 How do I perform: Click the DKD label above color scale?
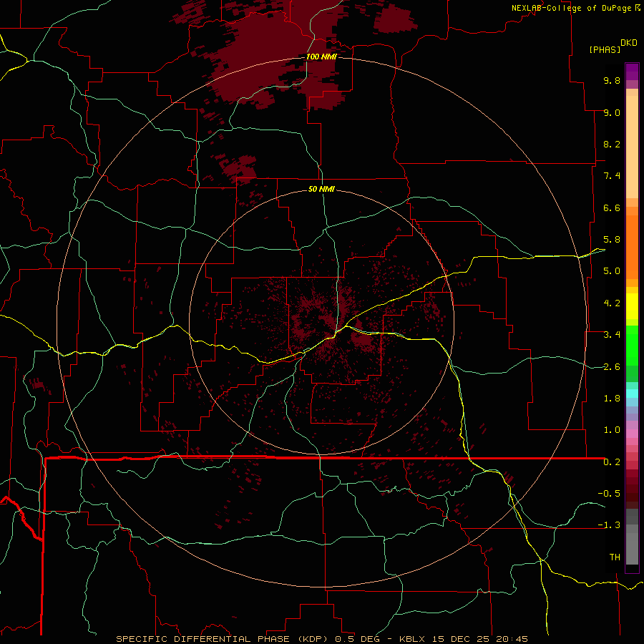(x=628, y=43)
